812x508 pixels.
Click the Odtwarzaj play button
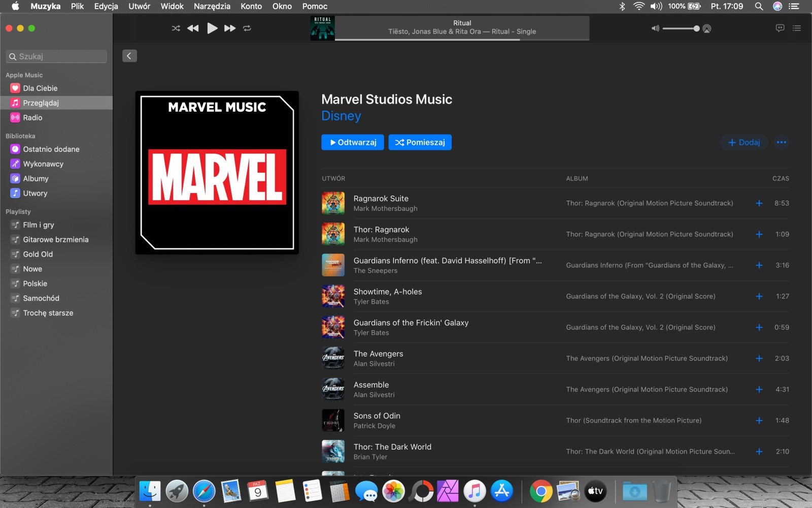[353, 142]
